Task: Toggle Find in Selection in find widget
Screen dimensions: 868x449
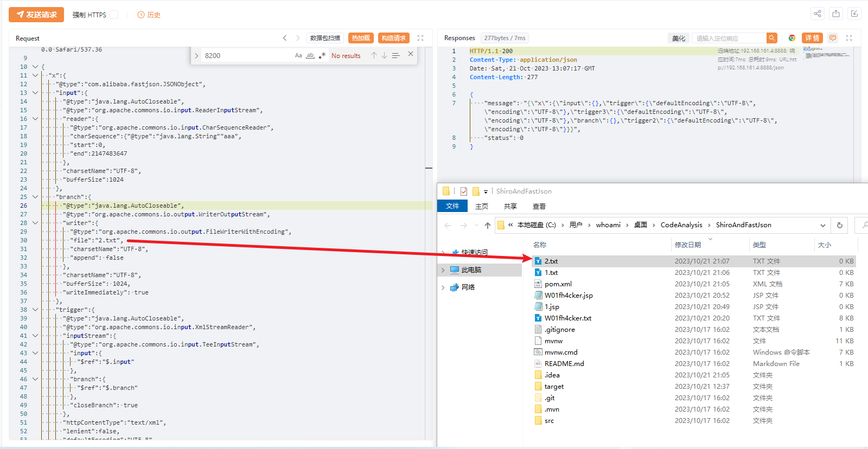Action: coord(396,55)
